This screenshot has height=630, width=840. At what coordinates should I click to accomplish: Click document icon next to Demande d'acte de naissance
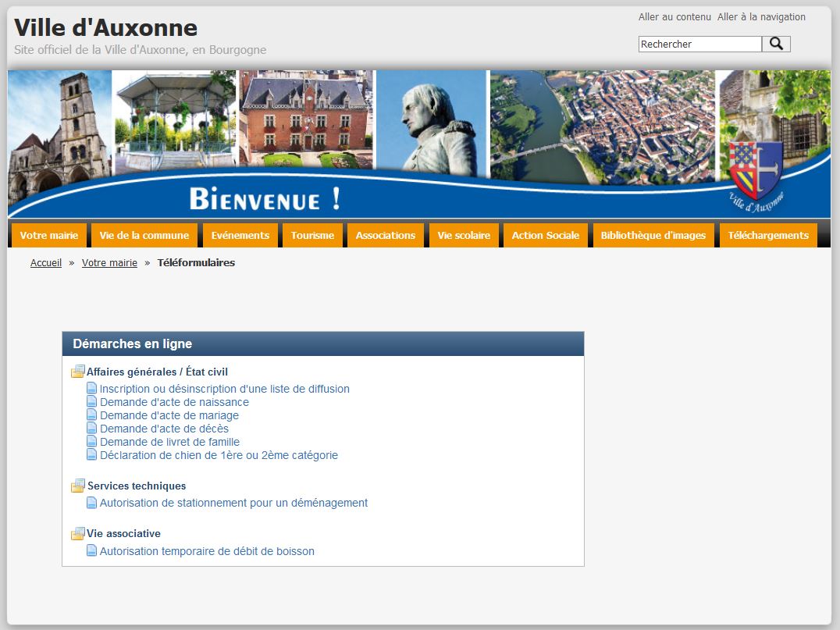pos(92,402)
